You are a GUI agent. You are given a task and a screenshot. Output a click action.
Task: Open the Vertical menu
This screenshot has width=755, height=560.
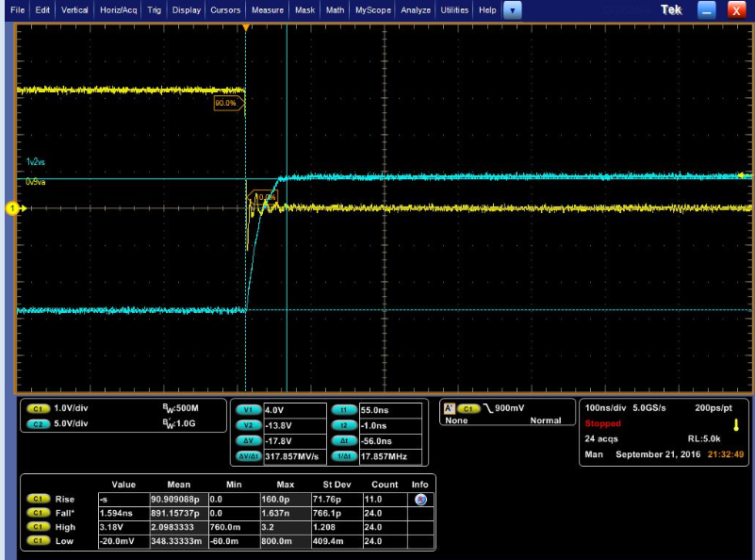click(74, 9)
